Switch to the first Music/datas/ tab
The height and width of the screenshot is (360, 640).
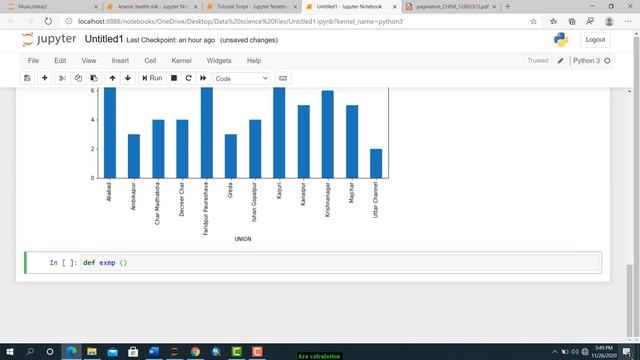click(x=52, y=7)
